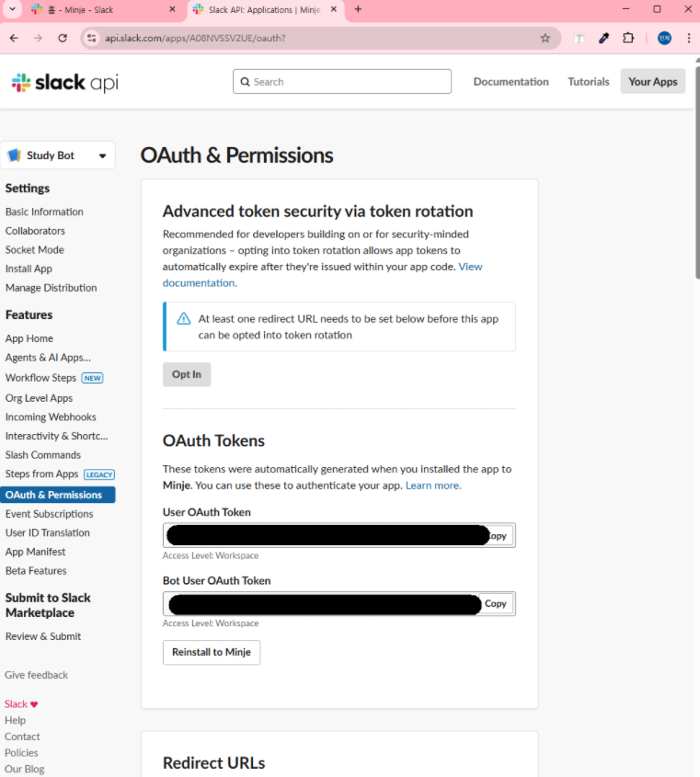Image resolution: width=700 pixels, height=777 pixels.
Task: Click the Slack heart footer link
Action: [21, 704]
